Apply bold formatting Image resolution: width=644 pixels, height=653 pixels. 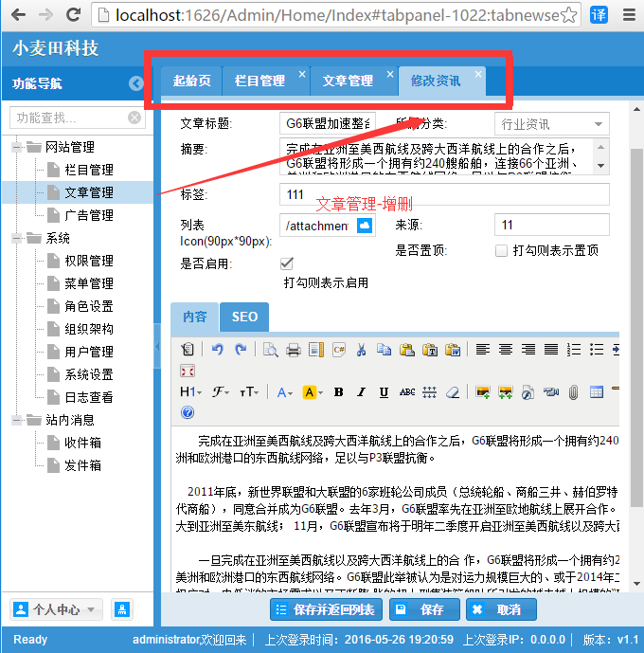click(x=339, y=391)
